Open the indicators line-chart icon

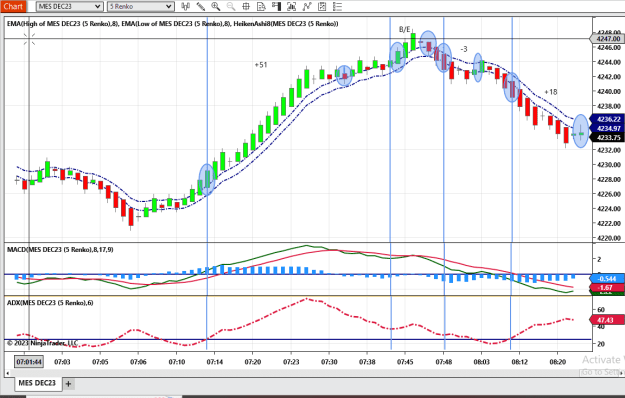(x=307, y=6)
